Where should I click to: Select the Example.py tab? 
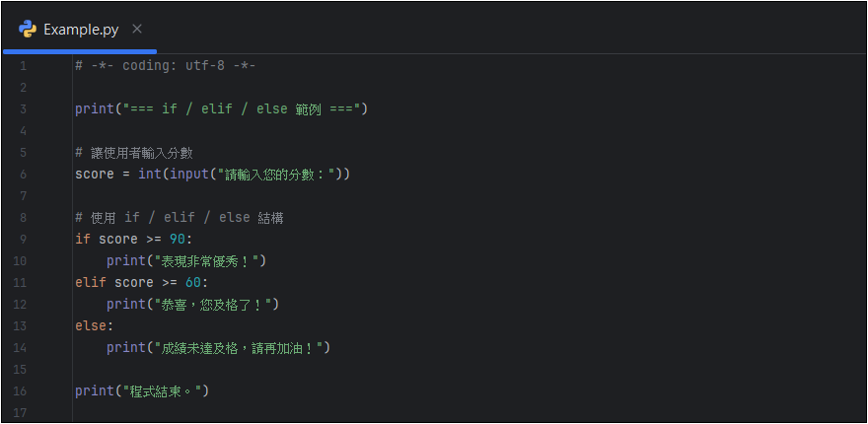pos(81,30)
